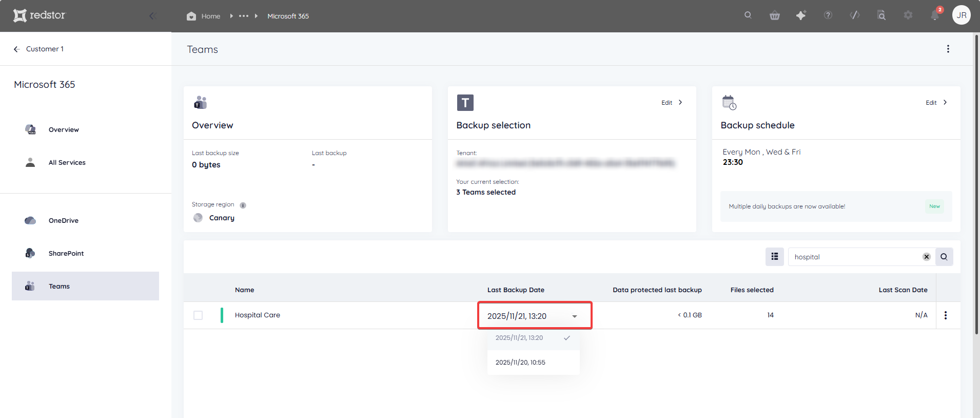The height and width of the screenshot is (418, 980).
Task: Sort by Last Backup Date column
Action: click(x=516, y=290)
